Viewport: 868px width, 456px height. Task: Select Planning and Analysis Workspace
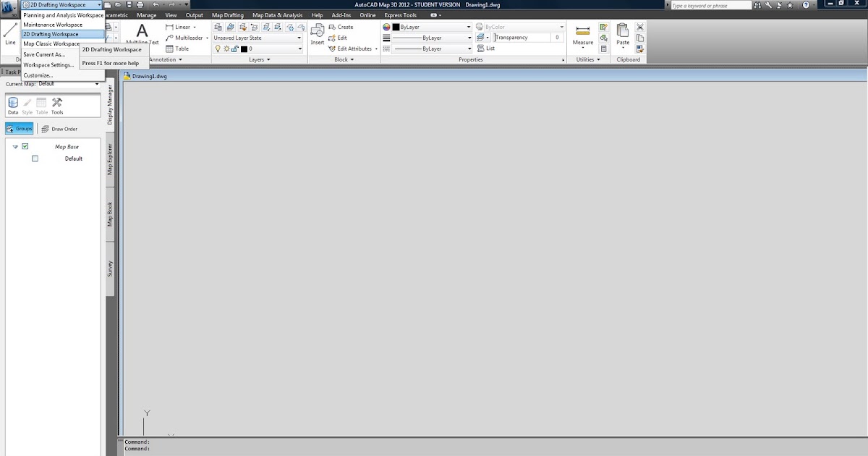pos(63,14)
